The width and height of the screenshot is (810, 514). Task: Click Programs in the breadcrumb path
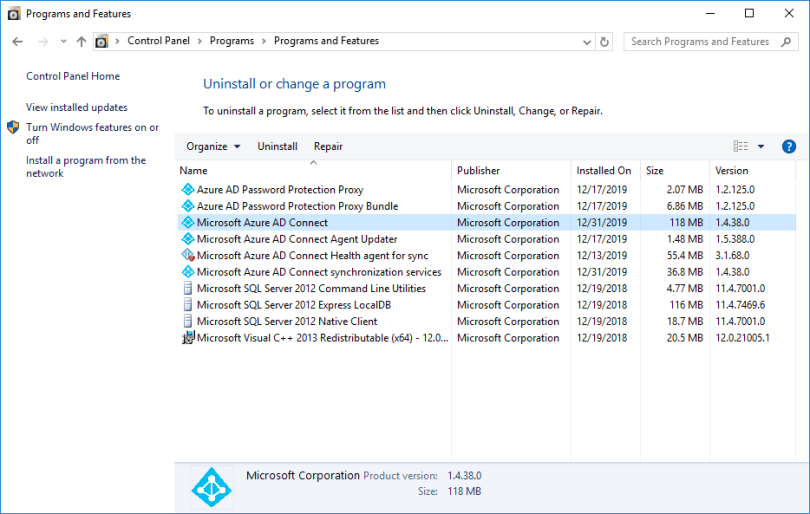(x=233, y=41)
